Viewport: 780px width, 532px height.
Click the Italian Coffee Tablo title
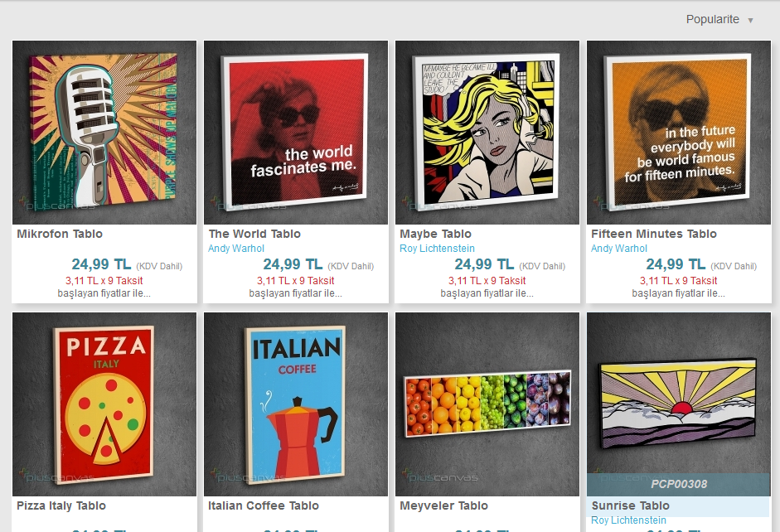[x=263, y=505]
